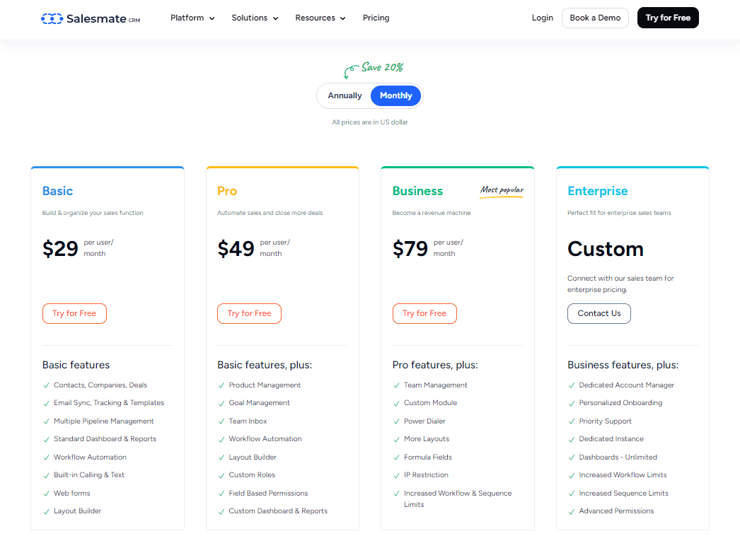Image resolution: width=740 pixels, height=560 pixels.
Task: Click the checkmark beside Custom Roles in Pro
Action: (221, 474)
